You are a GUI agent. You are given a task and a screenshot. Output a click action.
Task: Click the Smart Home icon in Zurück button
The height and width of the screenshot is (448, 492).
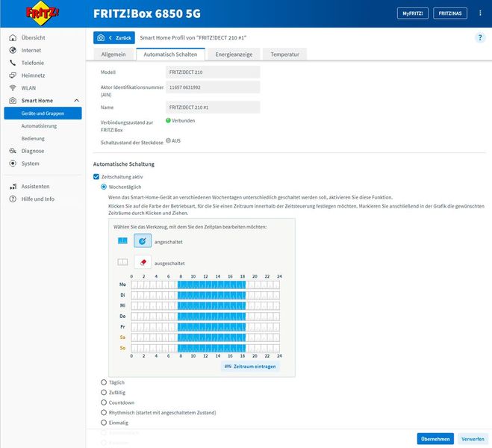pos(101,37)
